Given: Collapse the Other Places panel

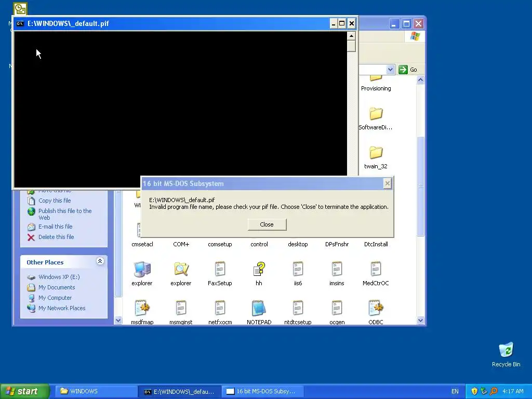Looking at the screenshot, I should click(100, 261).
